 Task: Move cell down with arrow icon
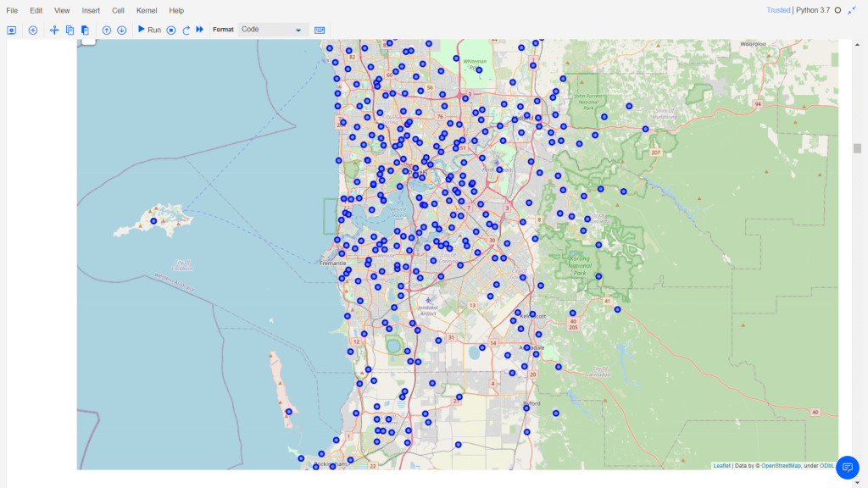click(121, 30)
